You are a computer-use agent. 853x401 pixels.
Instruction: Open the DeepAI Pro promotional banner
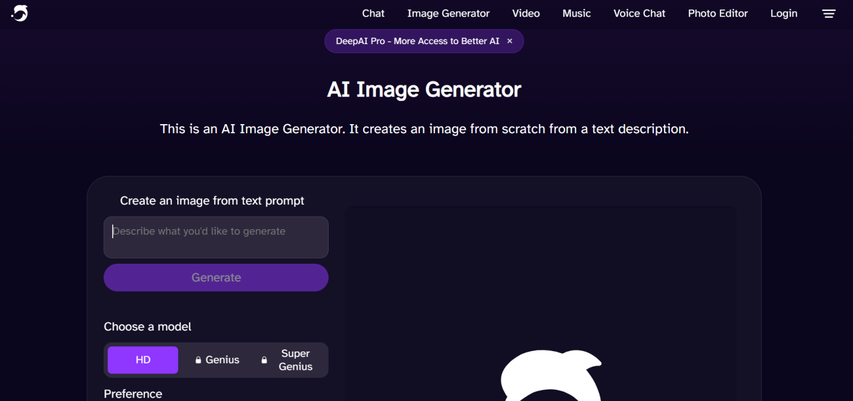[x=417, y=41]
